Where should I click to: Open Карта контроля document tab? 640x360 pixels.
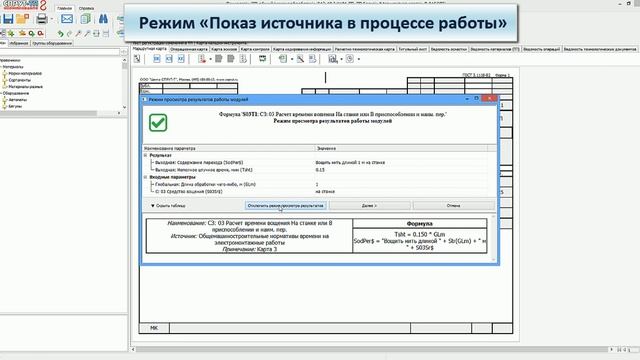pos(255,49)
